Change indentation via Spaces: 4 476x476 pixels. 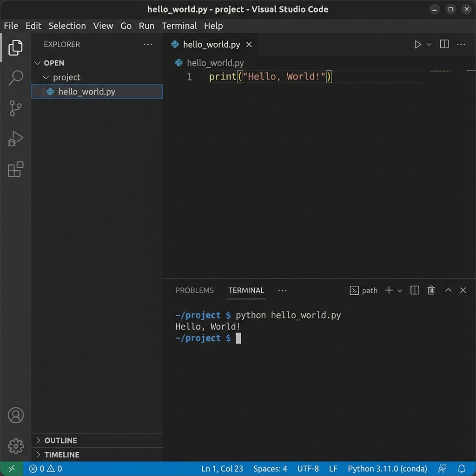pyautogui.click(x=270, y=469)
